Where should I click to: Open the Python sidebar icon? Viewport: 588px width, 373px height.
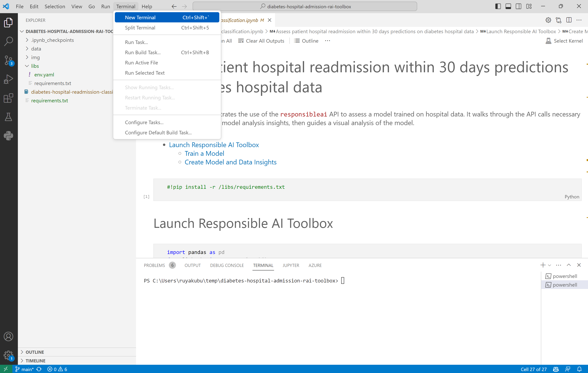pyautogui.click(x=9, y=136)
